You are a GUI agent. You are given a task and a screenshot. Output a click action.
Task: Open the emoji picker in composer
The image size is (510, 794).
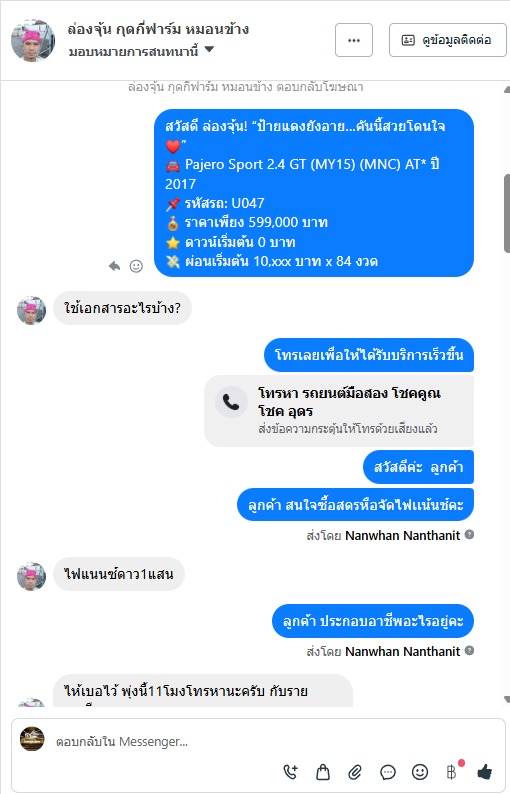click(x=420, y=772)
